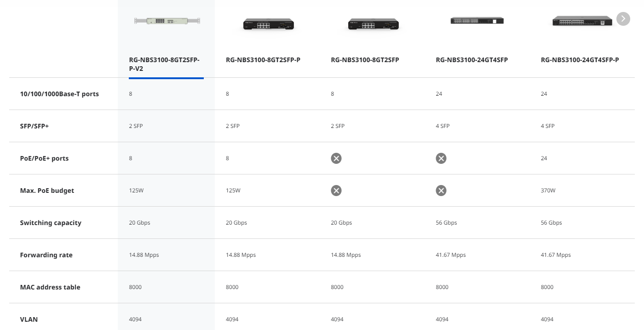
Task: Select the 'SFP/SFP+' row label
Action: click(x=34, y=126)
